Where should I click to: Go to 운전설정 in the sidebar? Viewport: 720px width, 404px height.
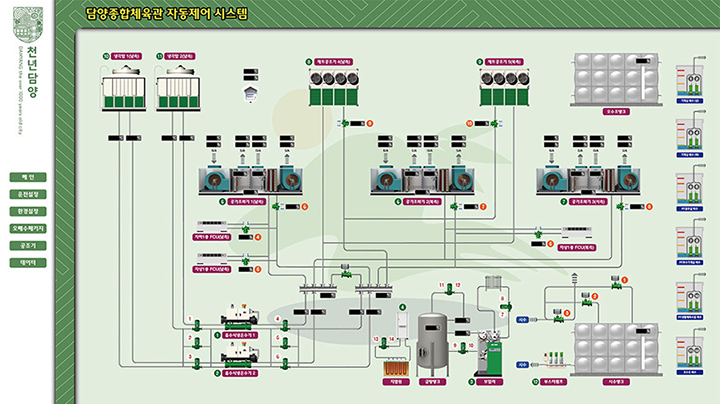pos(28,194)
